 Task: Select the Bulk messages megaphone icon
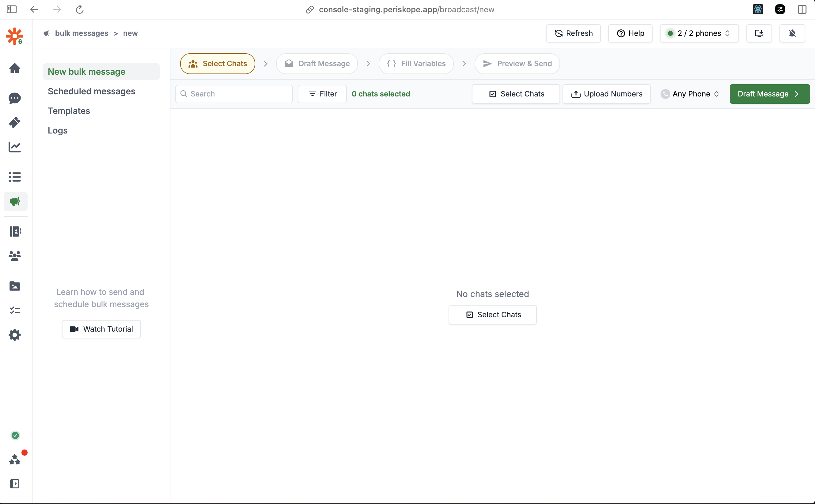[x=15, y=201]
